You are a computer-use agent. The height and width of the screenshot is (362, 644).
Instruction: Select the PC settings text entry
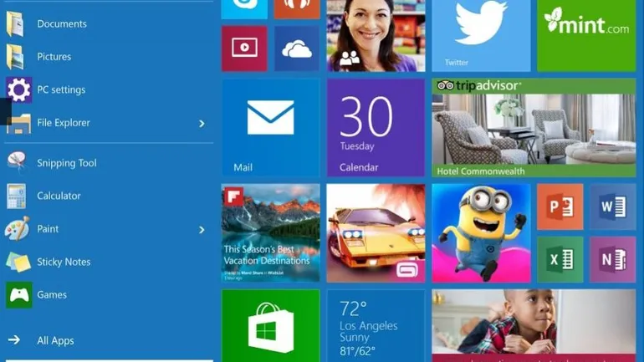pos(61,90)
